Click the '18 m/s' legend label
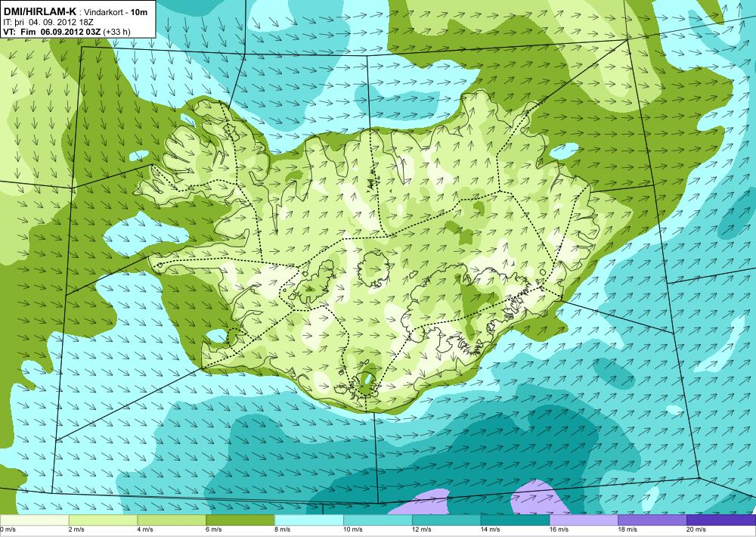756x537 pixels. (629, 529)
